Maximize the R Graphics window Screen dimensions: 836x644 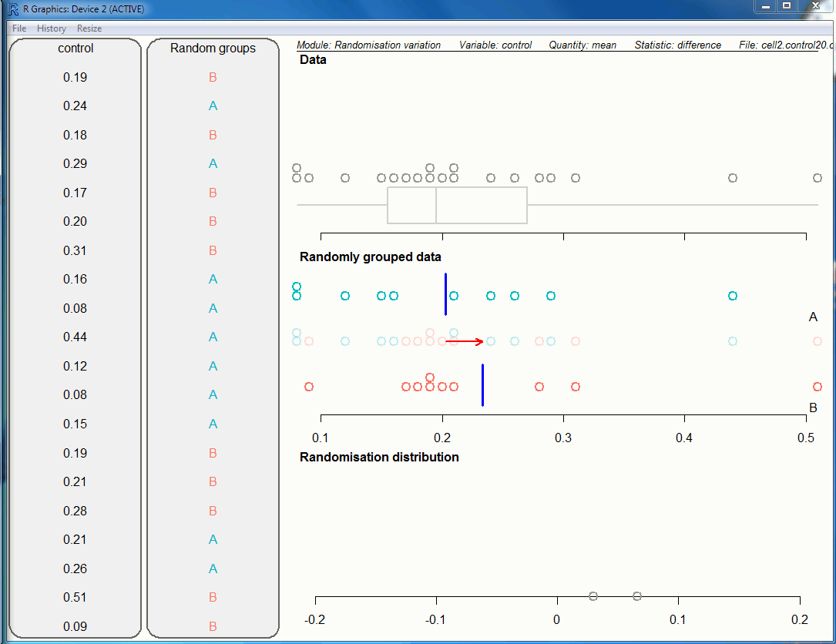(x=786, y=6)
